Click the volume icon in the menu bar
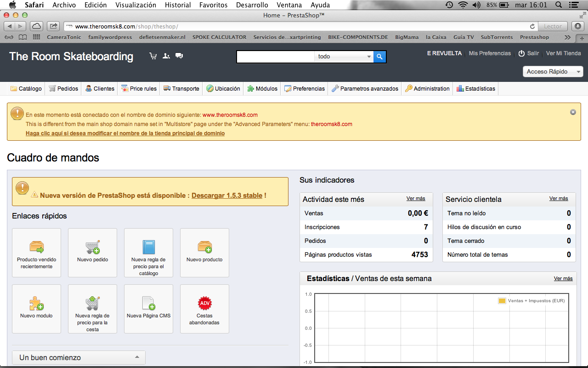The image size is (588, 368). [476, 5]
